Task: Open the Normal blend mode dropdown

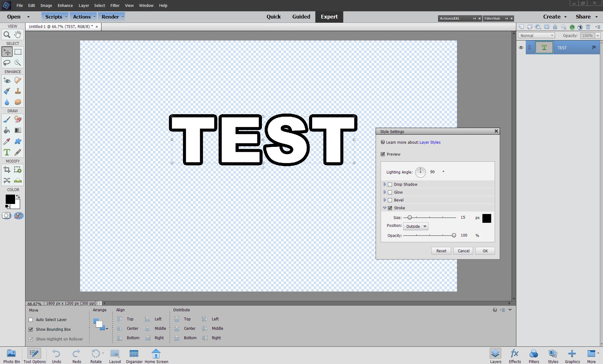Action: tap(536, 35)
